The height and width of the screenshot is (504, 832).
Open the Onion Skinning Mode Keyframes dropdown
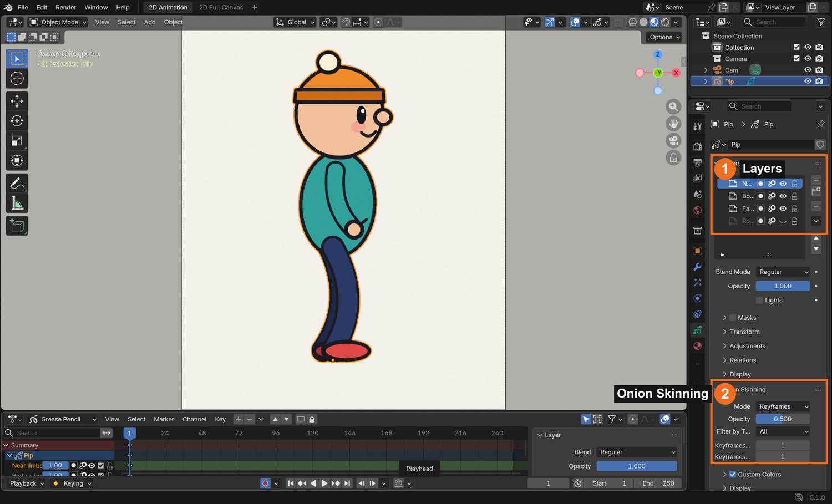(783, 407)
